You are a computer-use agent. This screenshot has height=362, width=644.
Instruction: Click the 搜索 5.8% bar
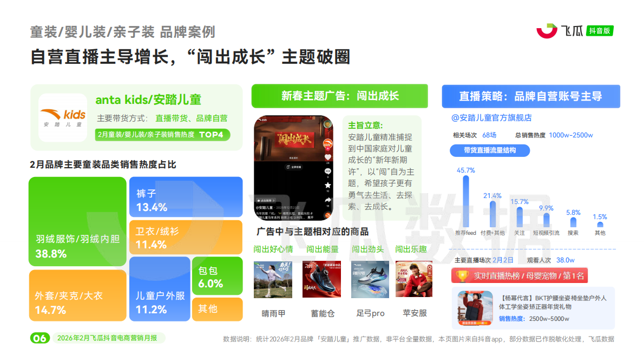click(x=573, y=222)
